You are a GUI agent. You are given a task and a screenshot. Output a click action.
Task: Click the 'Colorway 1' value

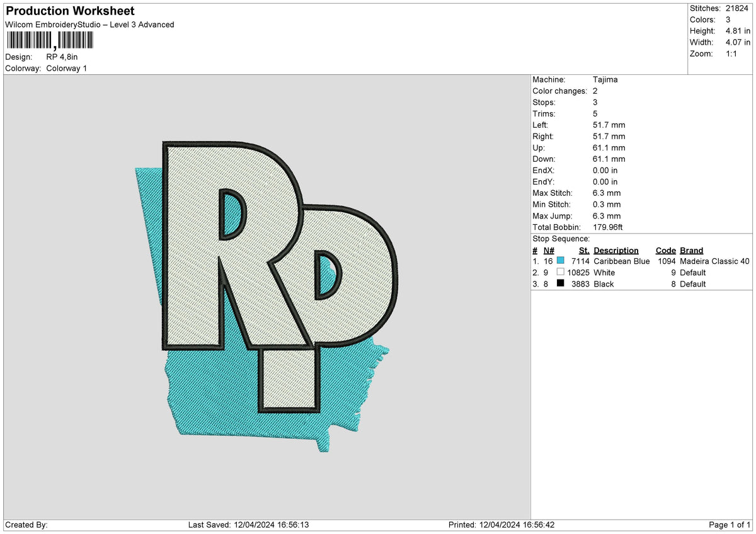[x=67, y=68]
